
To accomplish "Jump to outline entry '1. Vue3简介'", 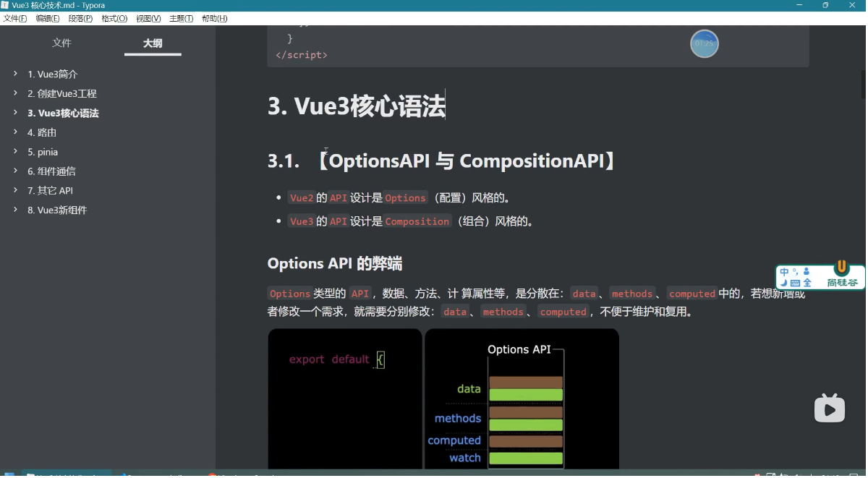I will [53, 74].
